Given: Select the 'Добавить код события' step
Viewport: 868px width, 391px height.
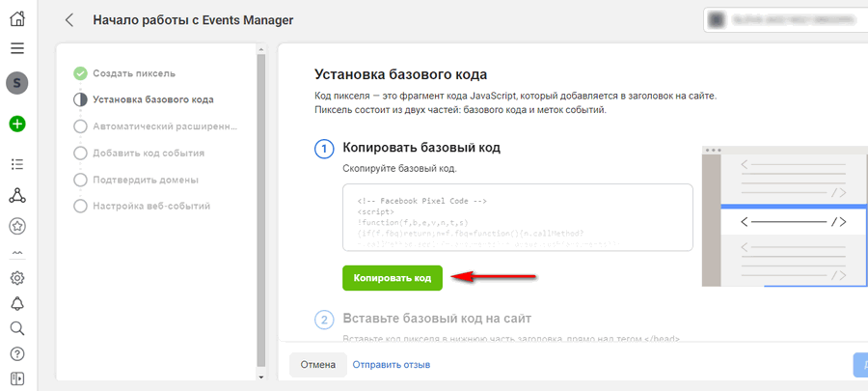Looking at the screenshot, I should [149, 153].
